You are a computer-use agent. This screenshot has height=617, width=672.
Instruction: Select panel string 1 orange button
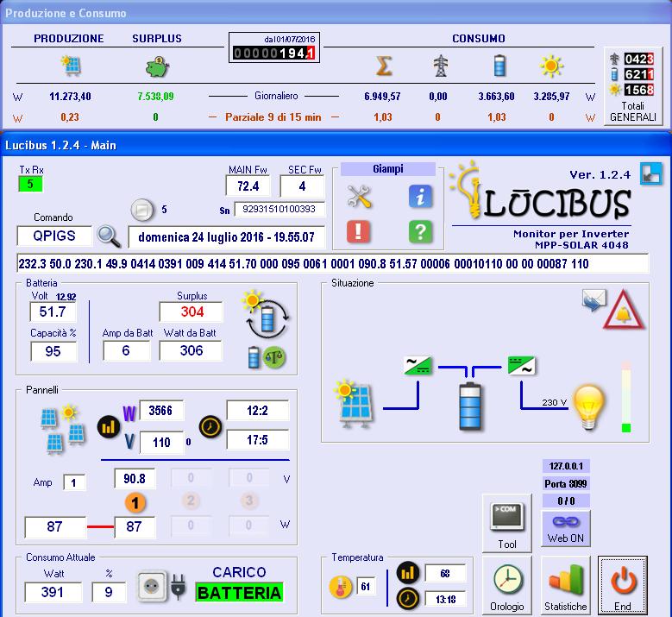coord(135,502)
